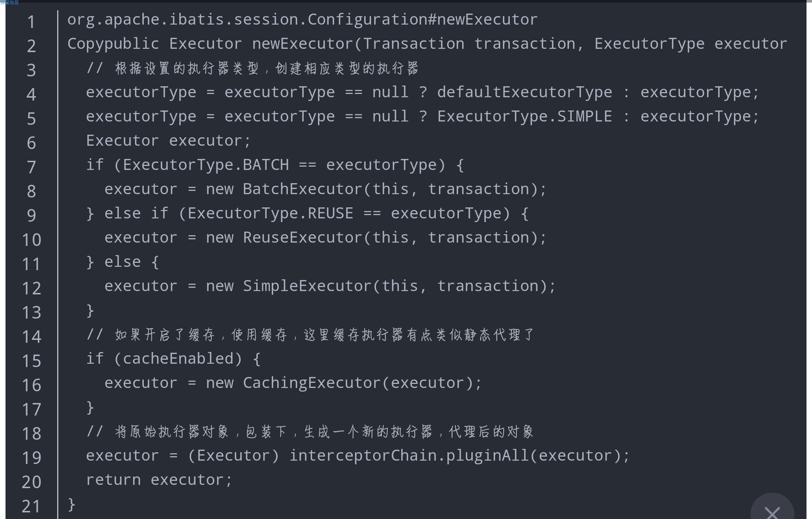This screenshot has height=519, width=812.
Task: Click the SimpleExecutor constructor call
Action: (307, 286)
